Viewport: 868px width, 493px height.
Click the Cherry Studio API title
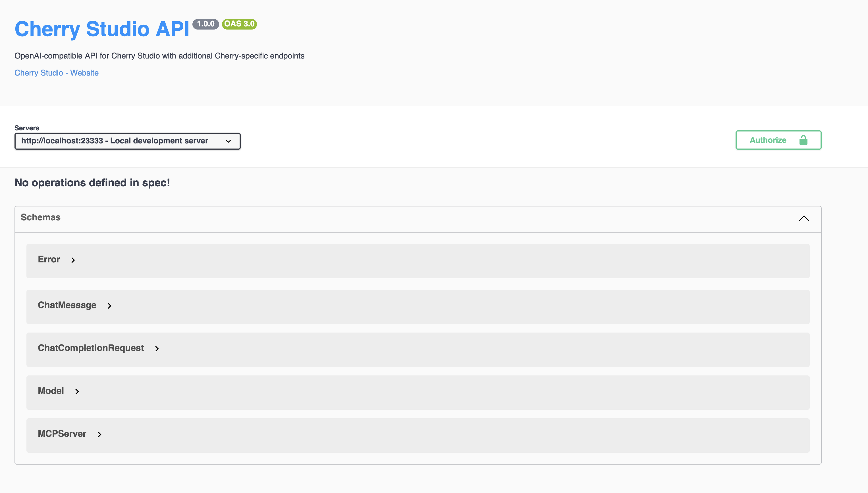[x=102, y=29]
